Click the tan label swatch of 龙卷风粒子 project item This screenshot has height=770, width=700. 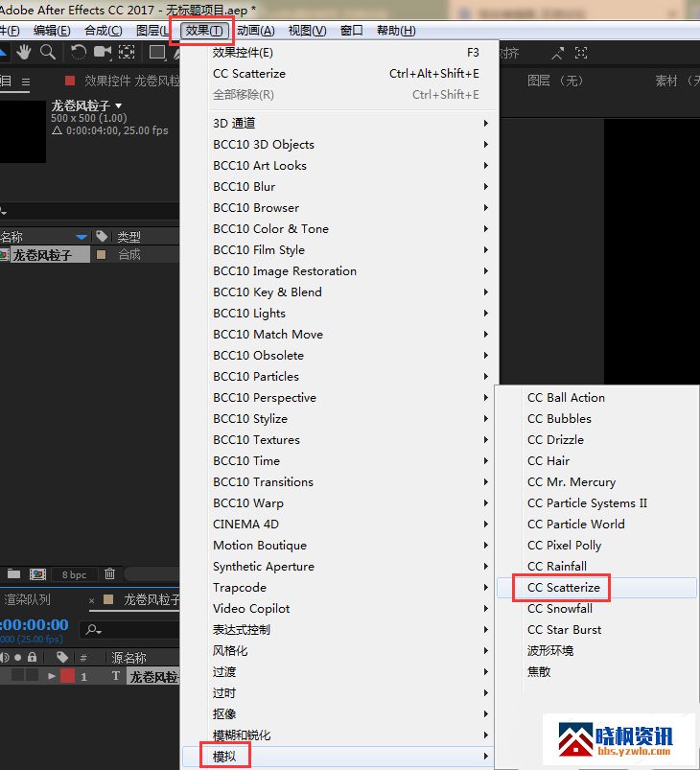pos(102,254)
